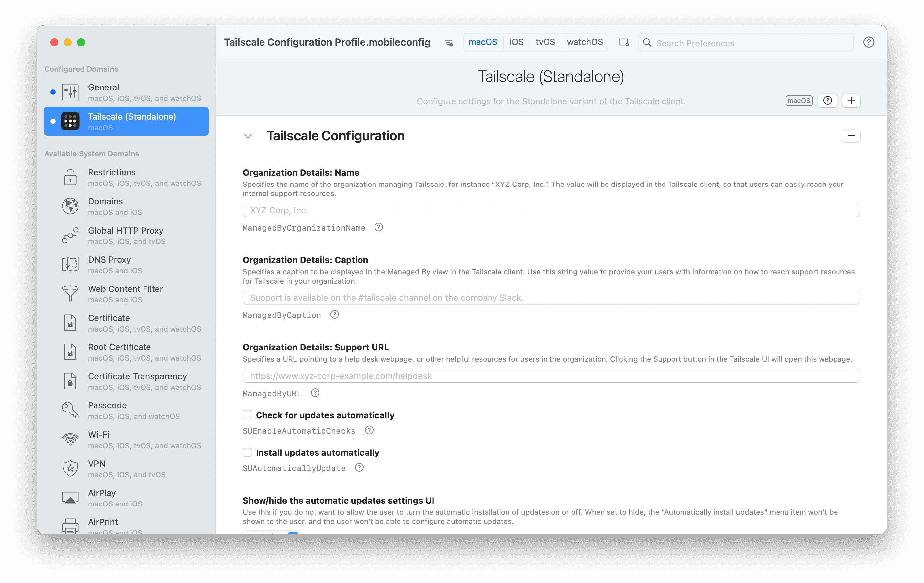Select the DNS Proxy payload icon
This screenshot has height=583, width=924.
coord(70,264)
